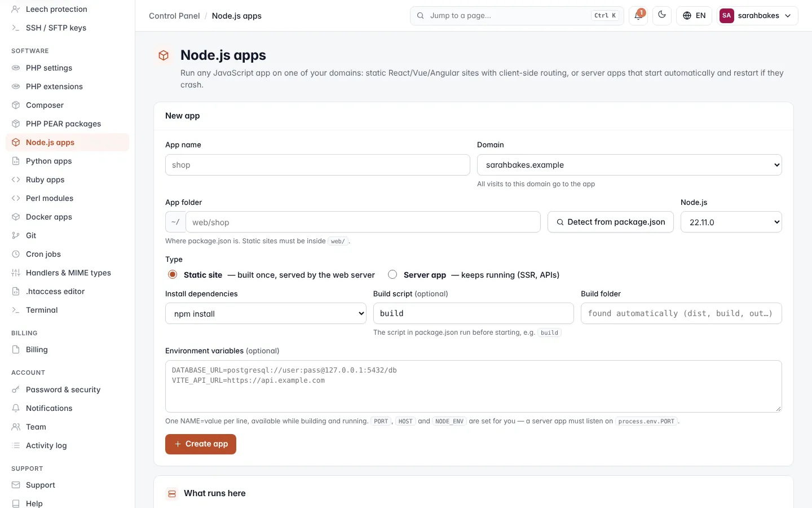Image resolution: width=812 pixels, height=508 pixels.
Task: Open Perl modules in the sidebar
Action: pyautogui.click(x=67, y=198)
